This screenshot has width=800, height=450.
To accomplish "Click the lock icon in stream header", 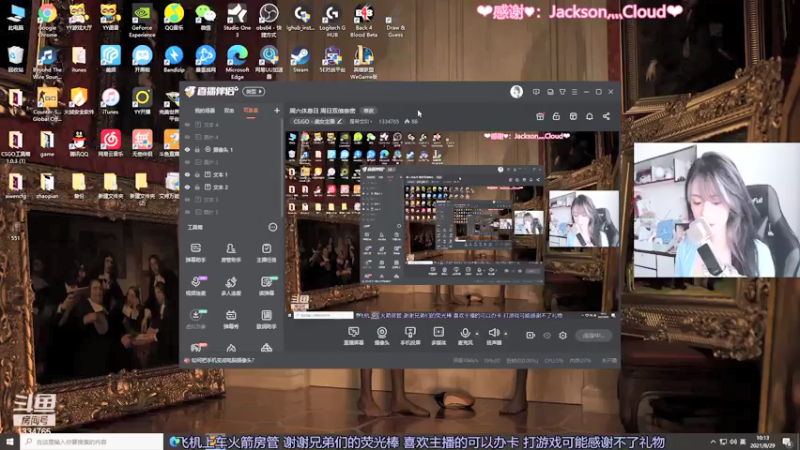I will [x=556, y=116].
